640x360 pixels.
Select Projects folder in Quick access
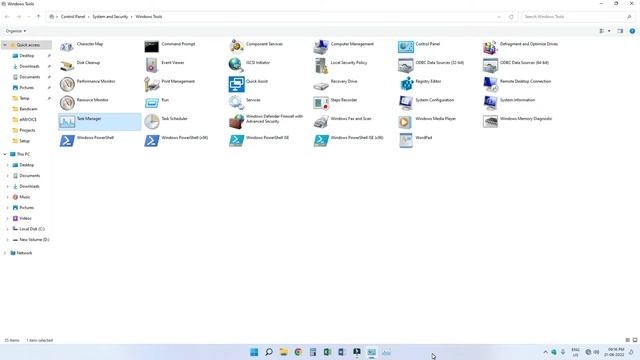click(27, 130)
